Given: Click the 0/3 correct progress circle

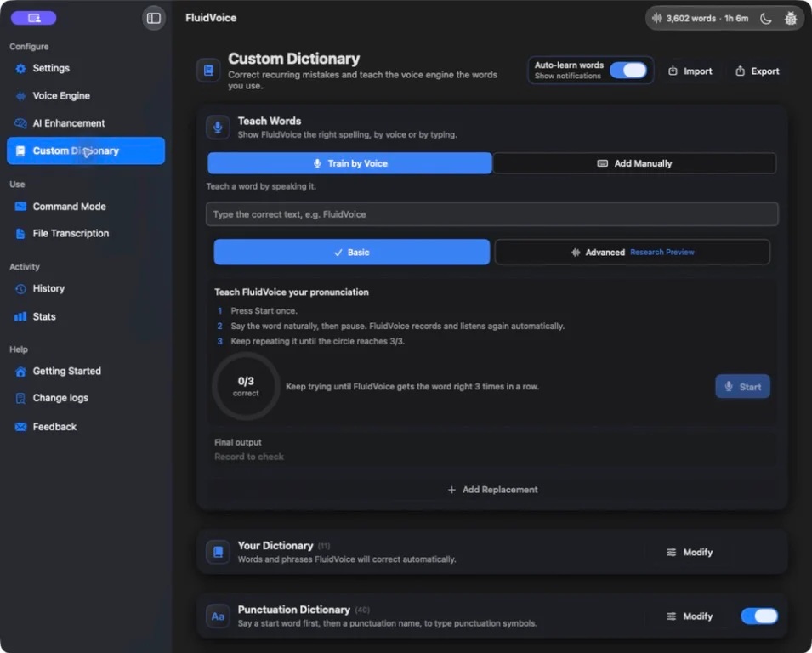Looking at the screenshot, I should tap(246, 386).
